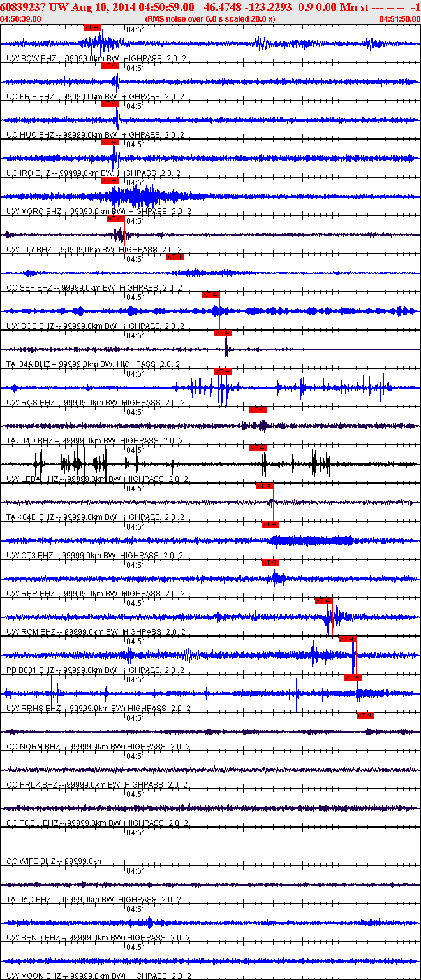
Task: Click the PB B031 EHZ station label
Action: click(x=30, y=670)
